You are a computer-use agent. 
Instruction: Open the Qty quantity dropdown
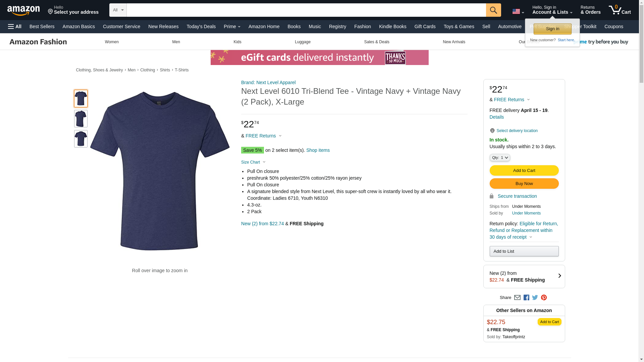pyautogui.click(x=499, y=158)
